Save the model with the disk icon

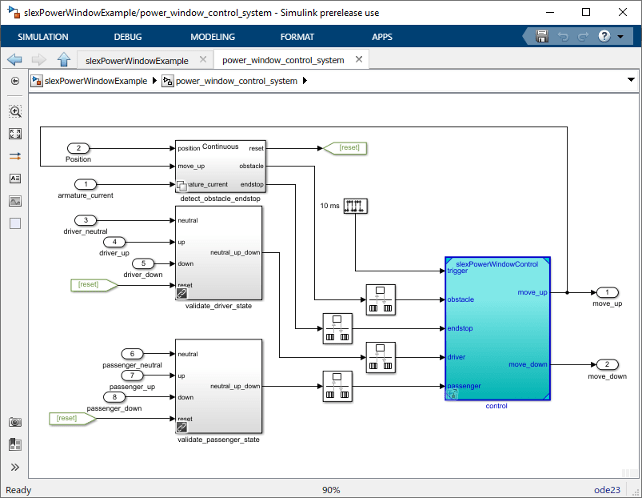click(542, 36)
